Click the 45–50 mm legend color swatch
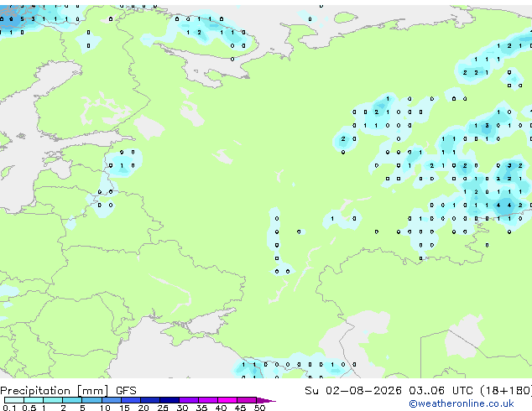The height and width of the screenshot is (411, 532). (247, 400)
